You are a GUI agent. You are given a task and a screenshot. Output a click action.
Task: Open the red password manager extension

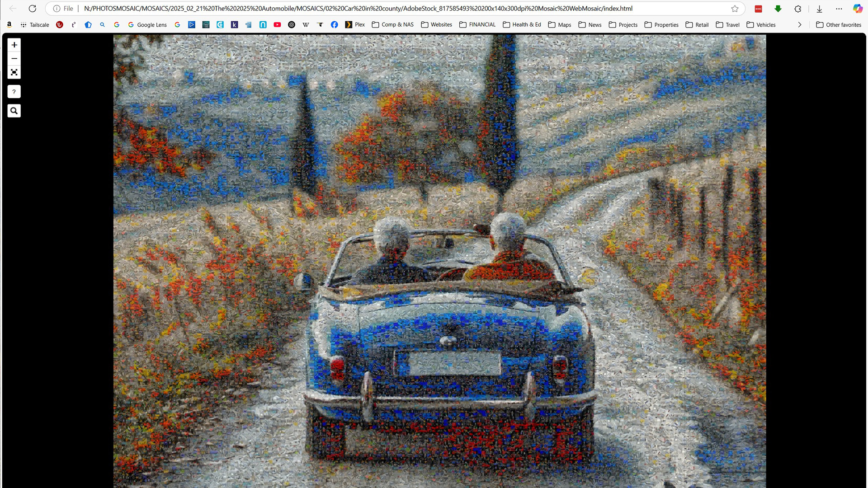[759, 9]
